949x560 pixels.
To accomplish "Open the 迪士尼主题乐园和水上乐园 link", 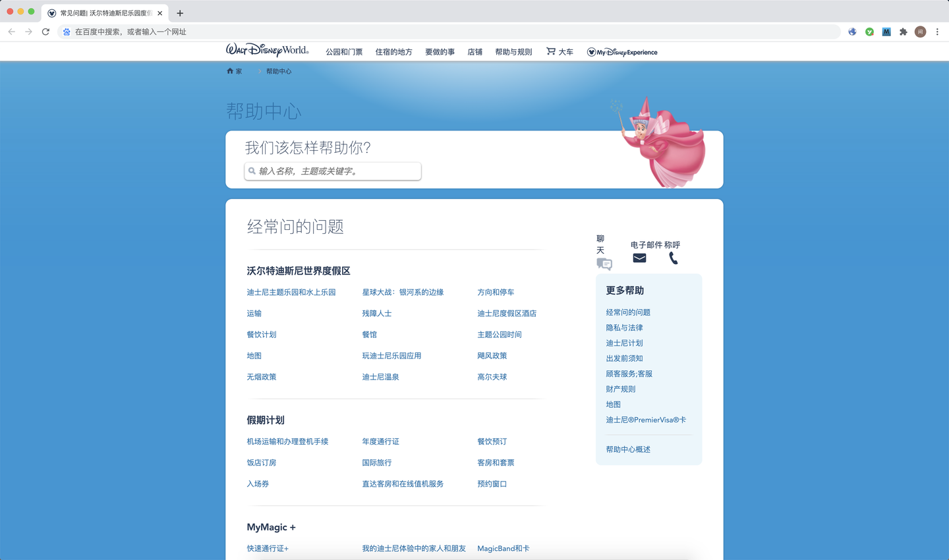I will coord(290,292).
